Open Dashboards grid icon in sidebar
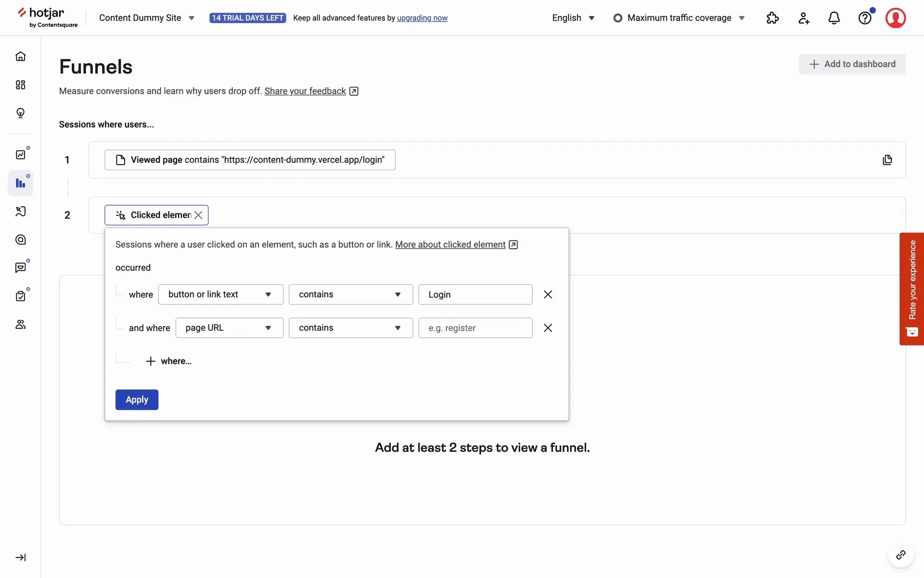The height and width of the screenshot is (578, 924). 20,85
